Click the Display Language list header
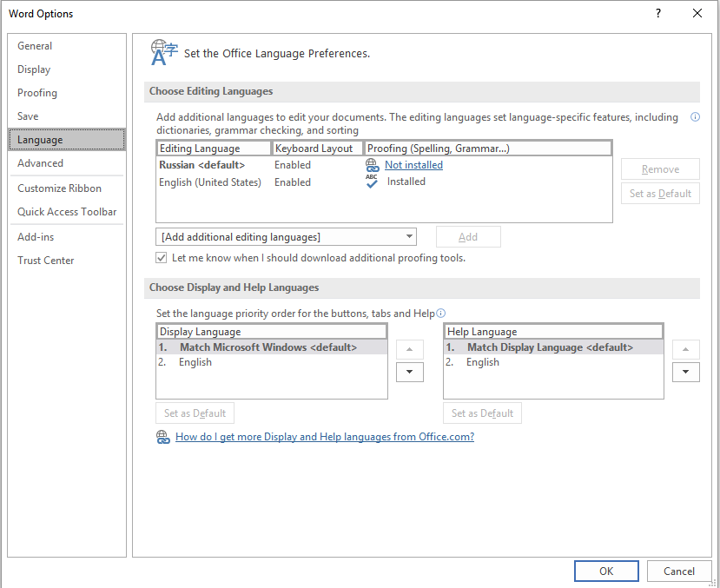This screenshot has height=588, width=720. (272, 332)
